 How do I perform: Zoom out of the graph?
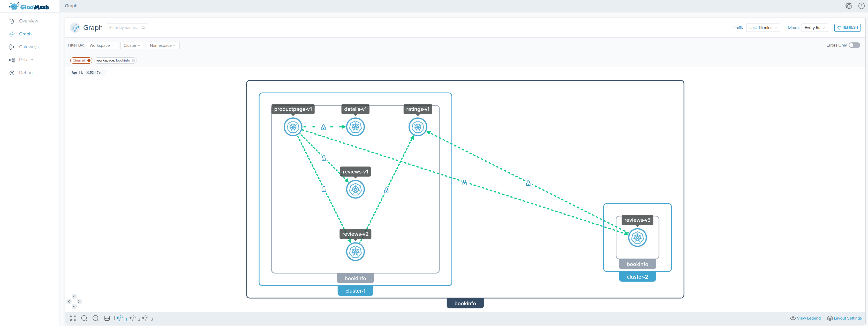[96, 318]
